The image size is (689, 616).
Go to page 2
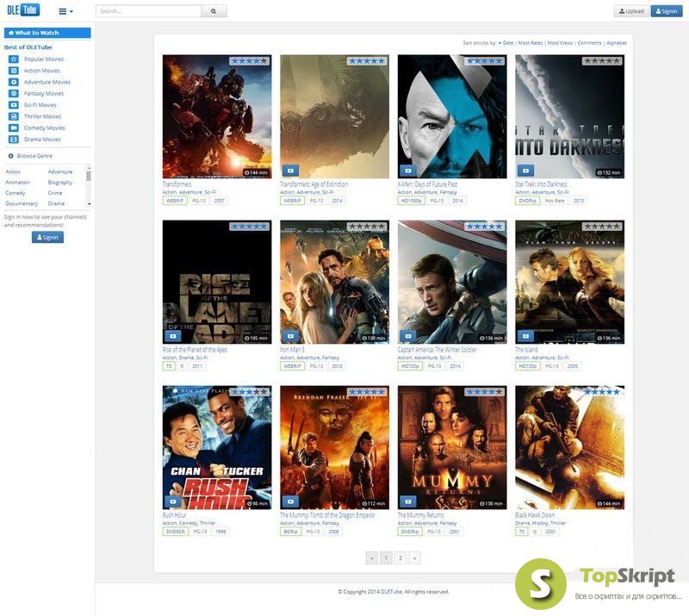(x=400, y=558)
